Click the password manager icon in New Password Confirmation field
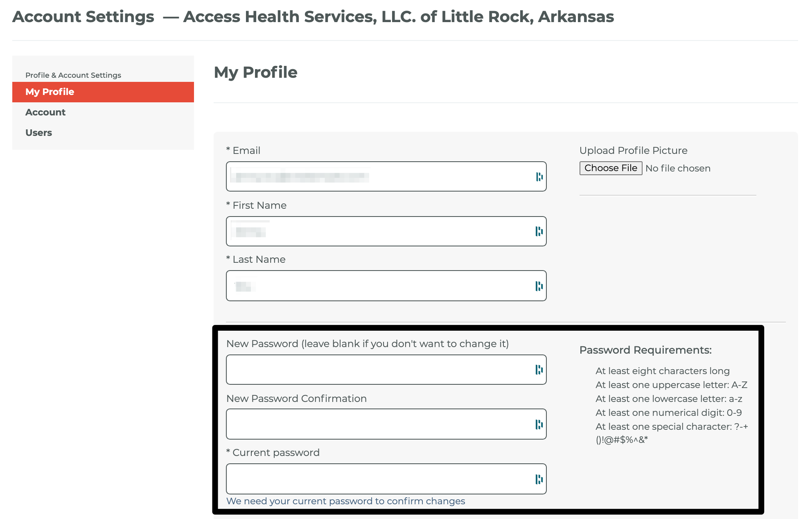This screenshot has height=519, width=812. coord(539,424)
